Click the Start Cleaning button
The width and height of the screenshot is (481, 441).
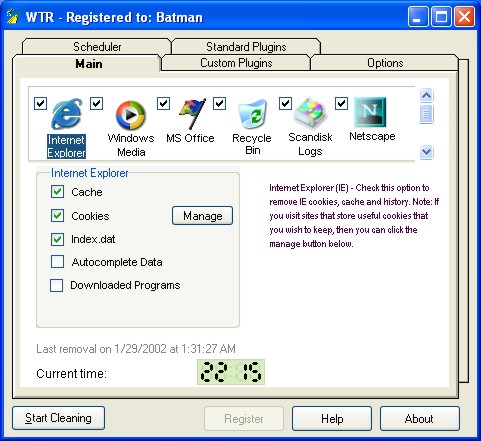tap(58, 418)
